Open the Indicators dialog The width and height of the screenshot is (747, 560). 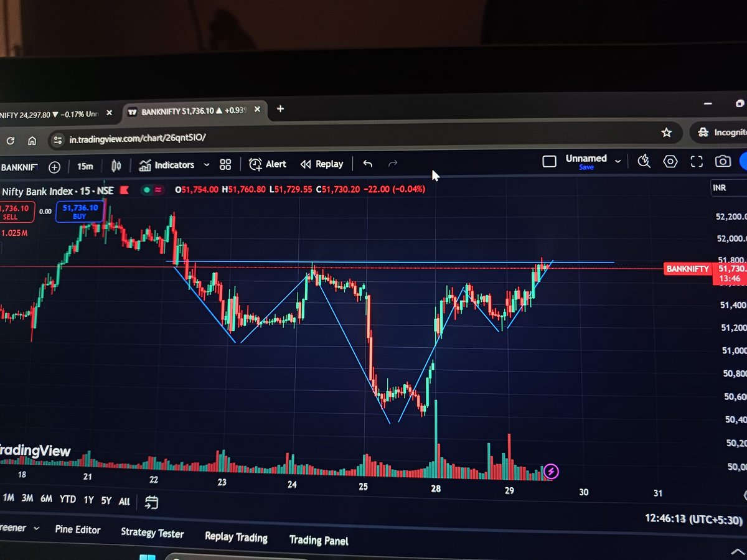coord(167,165)
